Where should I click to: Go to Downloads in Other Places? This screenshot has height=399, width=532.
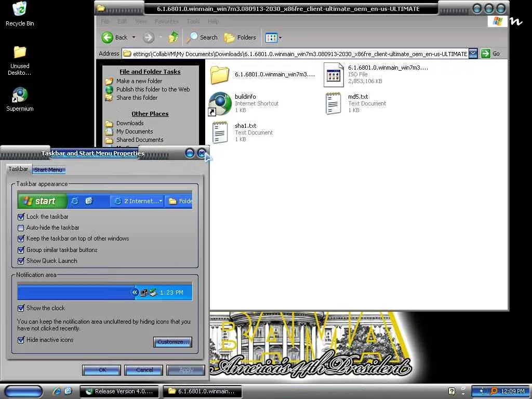[130, 123]
